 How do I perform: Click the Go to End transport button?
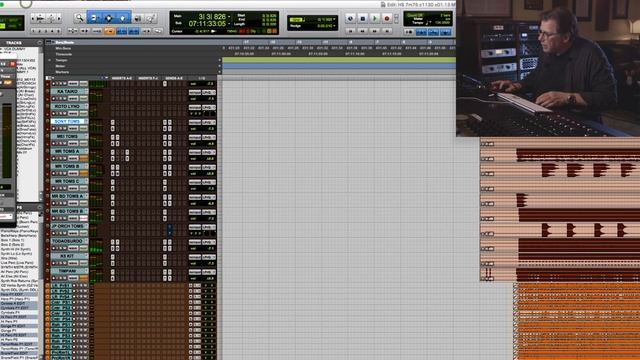[387, 31]
